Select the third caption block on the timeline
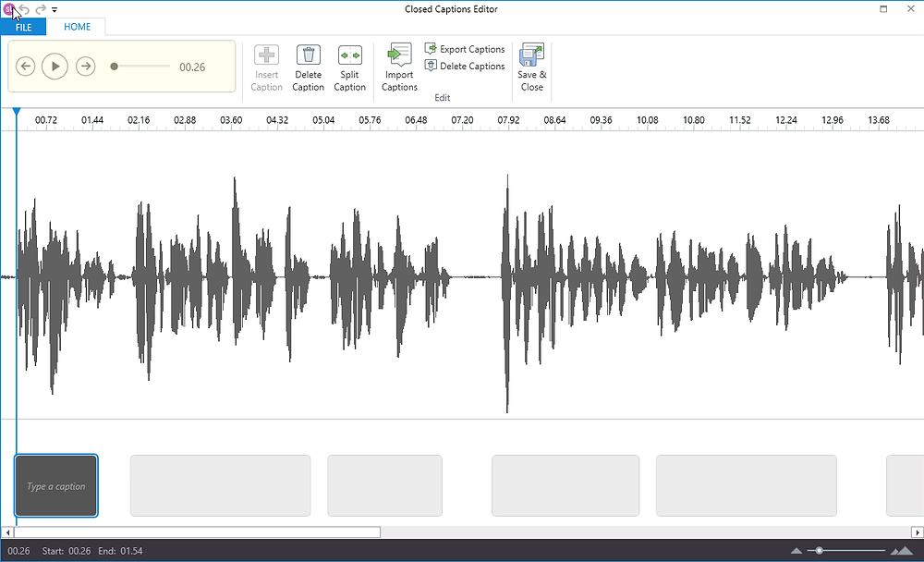Image resolution: width=924 pixels, height=562 pixels. coord(384,486)
